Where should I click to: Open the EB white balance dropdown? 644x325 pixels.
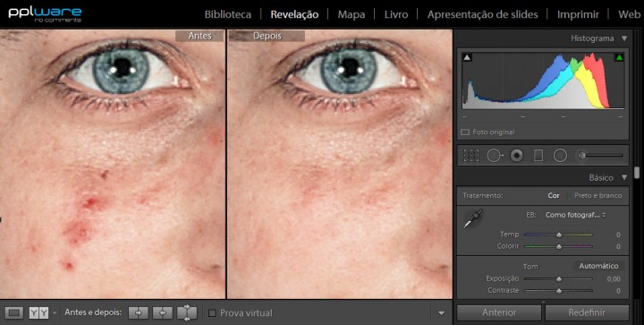coord(575,215)
